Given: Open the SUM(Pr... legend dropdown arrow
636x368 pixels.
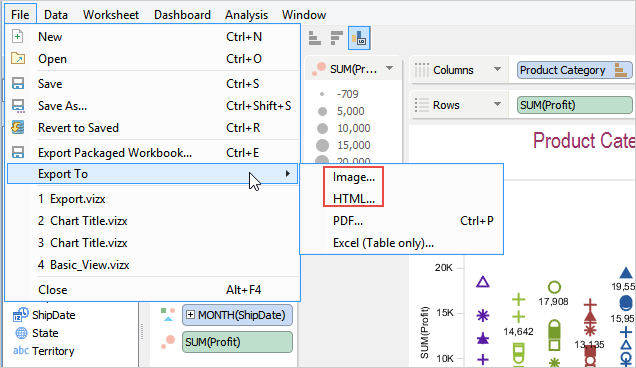Looking at the screenshot, I should [x=389, y=68].
